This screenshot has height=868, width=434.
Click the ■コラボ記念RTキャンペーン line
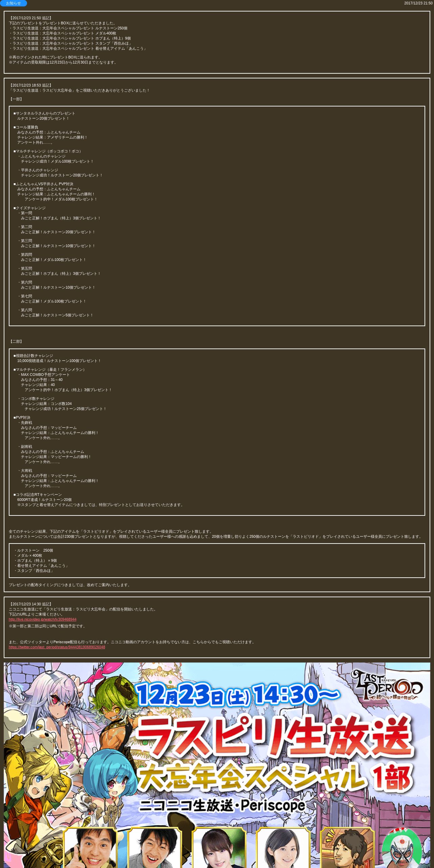[x=38, y=495]
